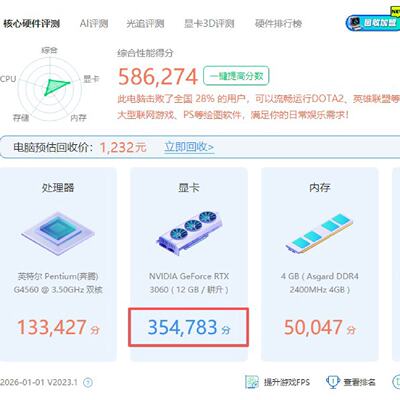Click the processor score 133,427

52,327
